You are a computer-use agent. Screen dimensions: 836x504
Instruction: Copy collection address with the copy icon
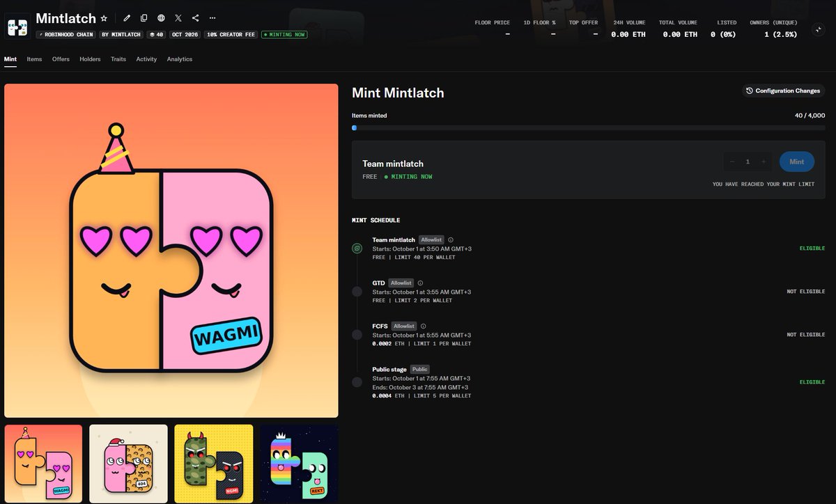coord(144,18)
